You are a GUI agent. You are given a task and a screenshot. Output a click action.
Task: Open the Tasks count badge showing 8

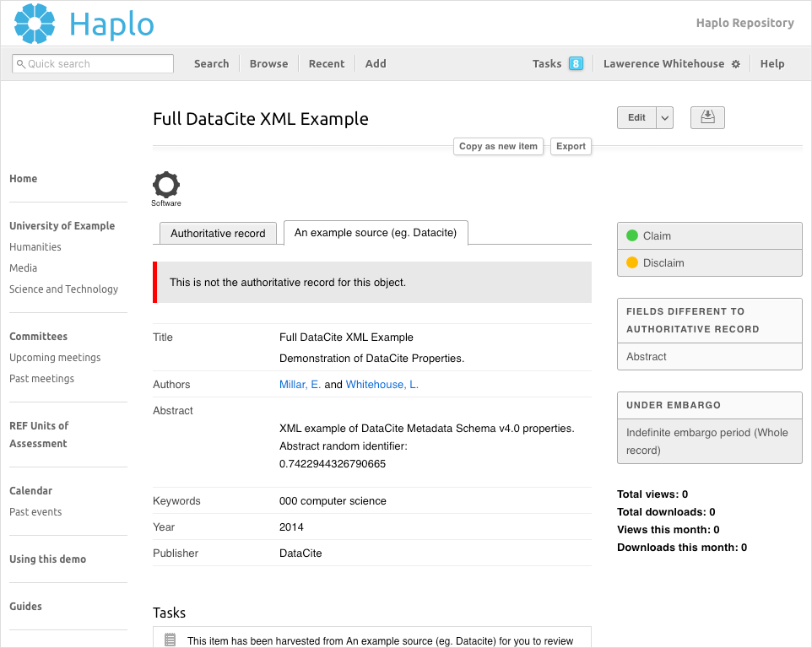[x=576, y=63]
